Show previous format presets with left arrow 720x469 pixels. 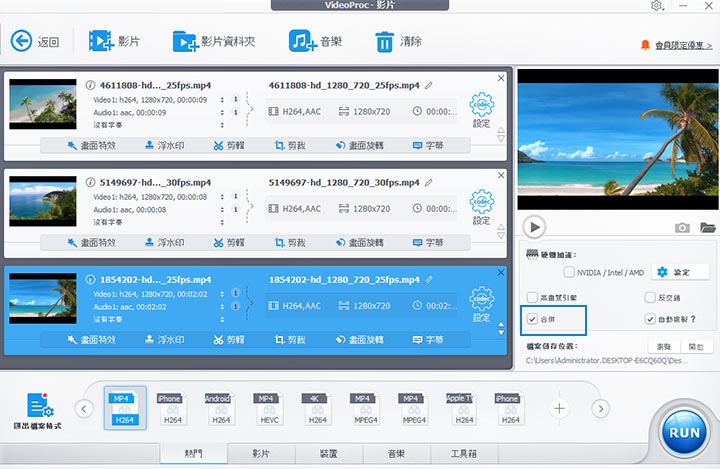point(84,408)
